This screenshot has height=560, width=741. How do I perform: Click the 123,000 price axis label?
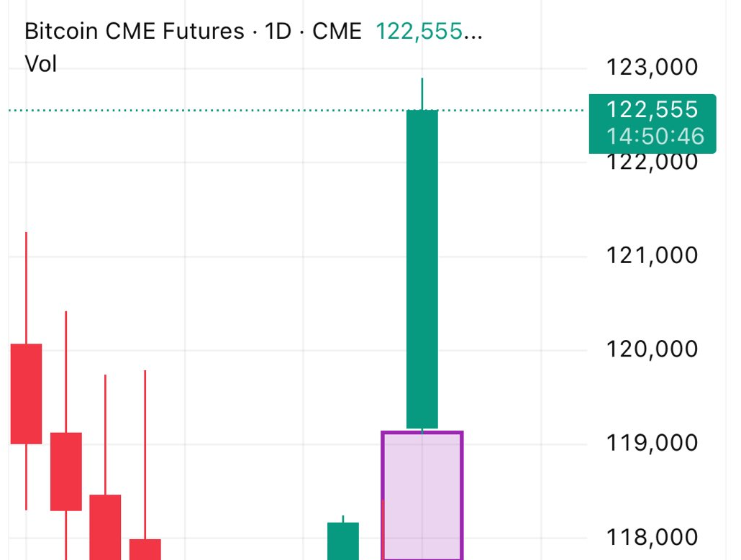[652, 68]
